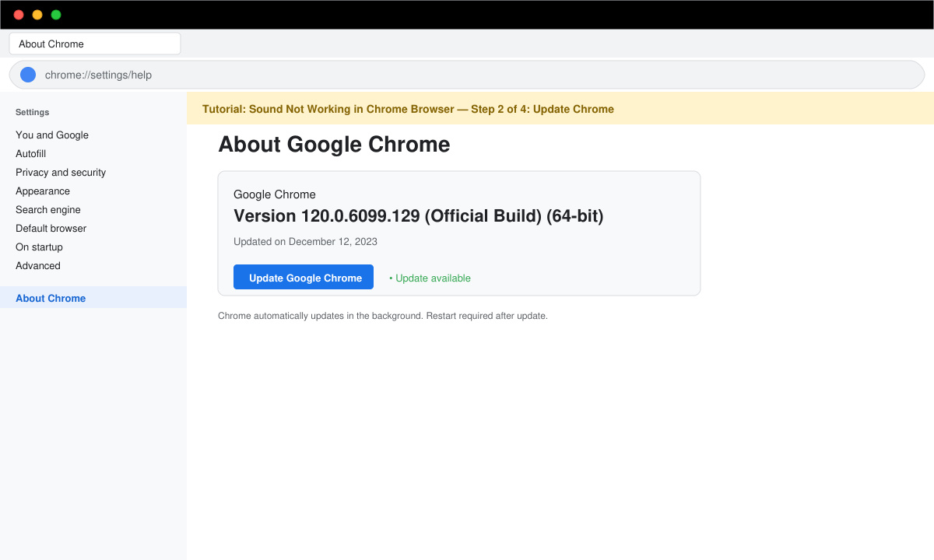Select About Chrome in the sidebar

click(93, 297)
